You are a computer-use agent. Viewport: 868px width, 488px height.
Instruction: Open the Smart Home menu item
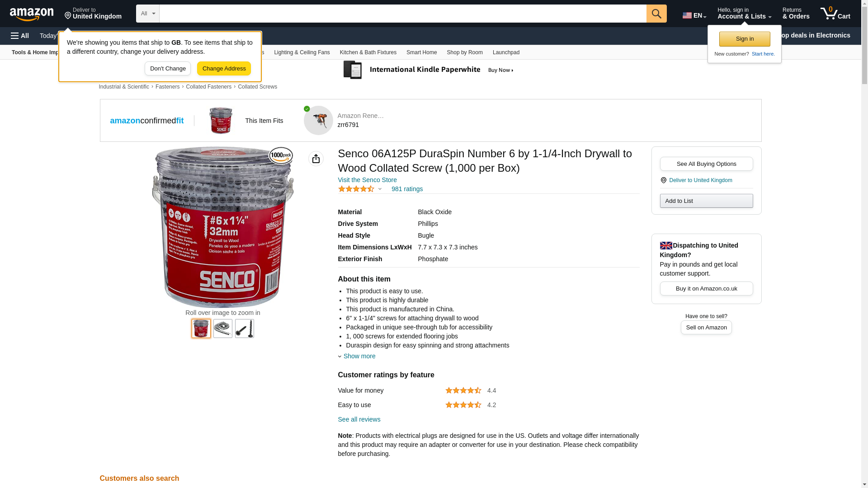click(x=421, y=52)
